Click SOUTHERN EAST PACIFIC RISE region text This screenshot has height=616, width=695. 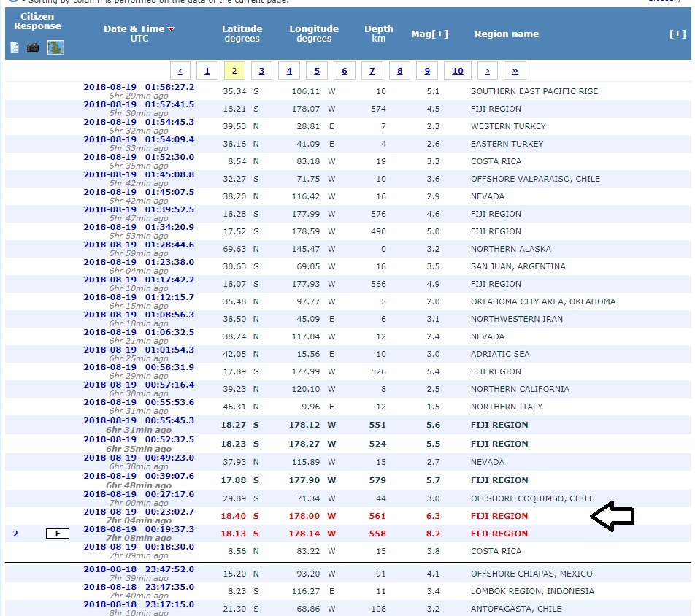tap(534, 91)
